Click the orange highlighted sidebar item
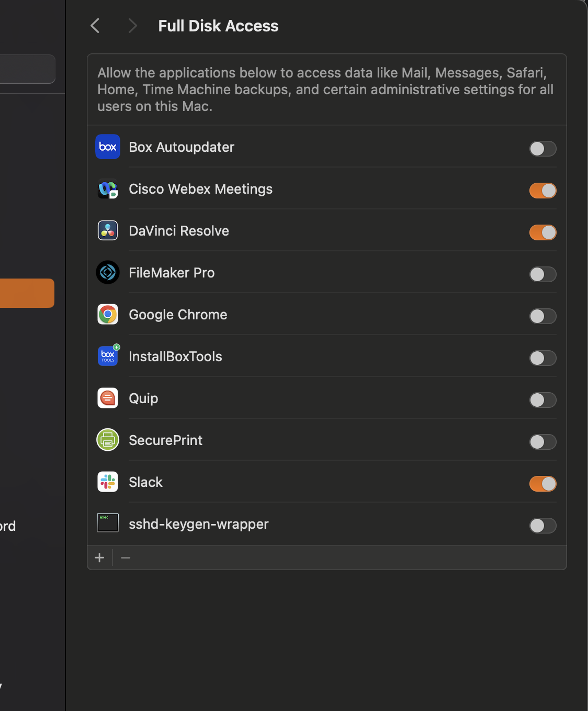The image size is (588, 711). pyautogui.click(x=27, y=293)
